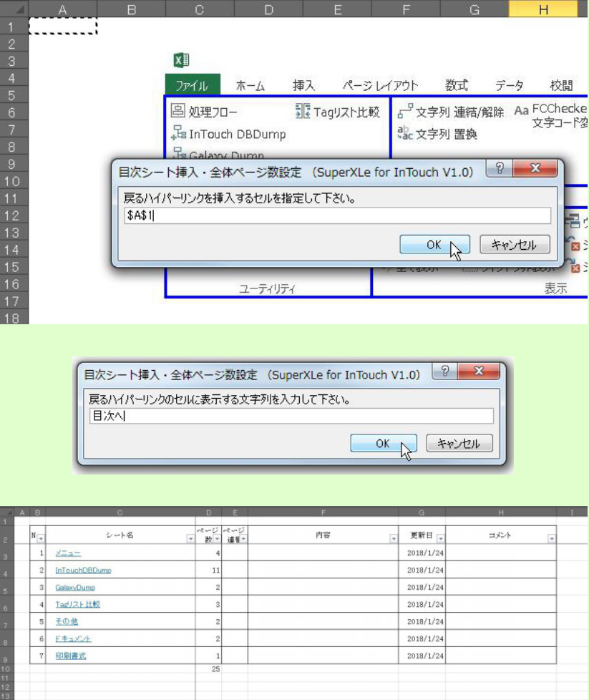Click the InTouch DBDump ribbon icon
Viewport: 589px width, 700px height.
(179, 132)
